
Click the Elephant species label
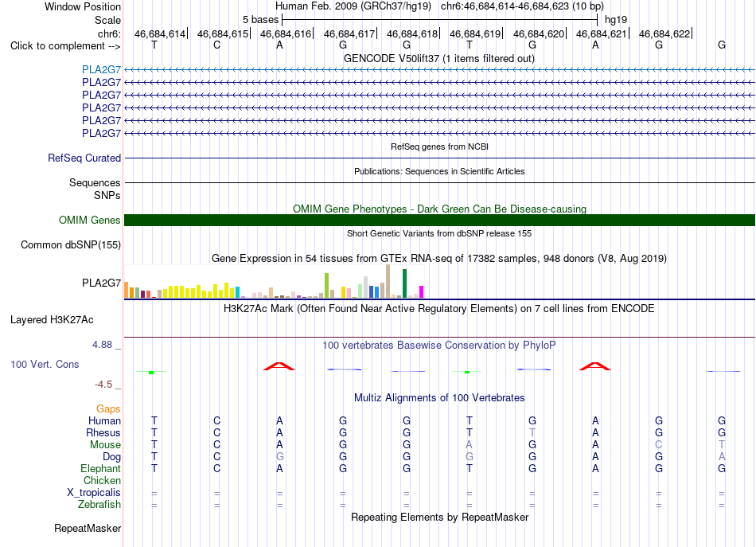tap(101, 468)
